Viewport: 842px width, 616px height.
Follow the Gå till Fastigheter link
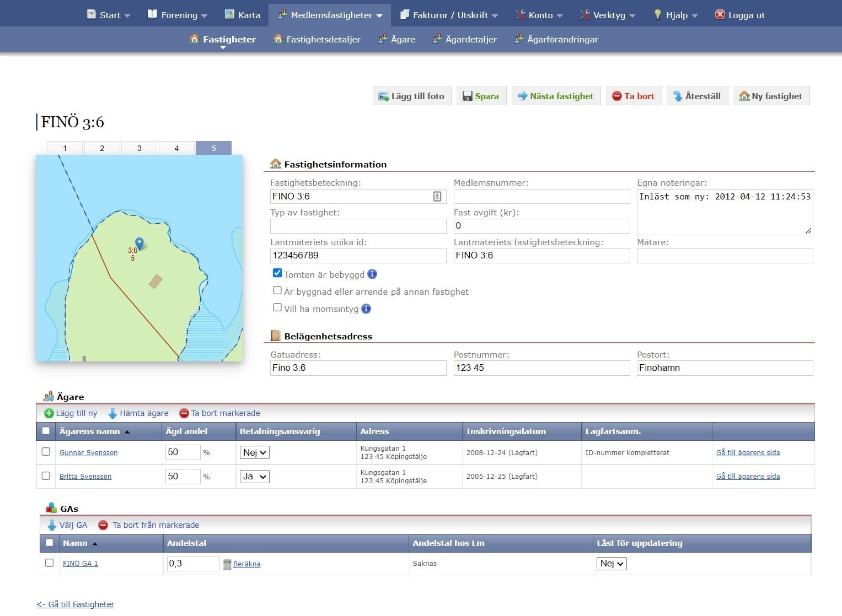coord(76,604)
